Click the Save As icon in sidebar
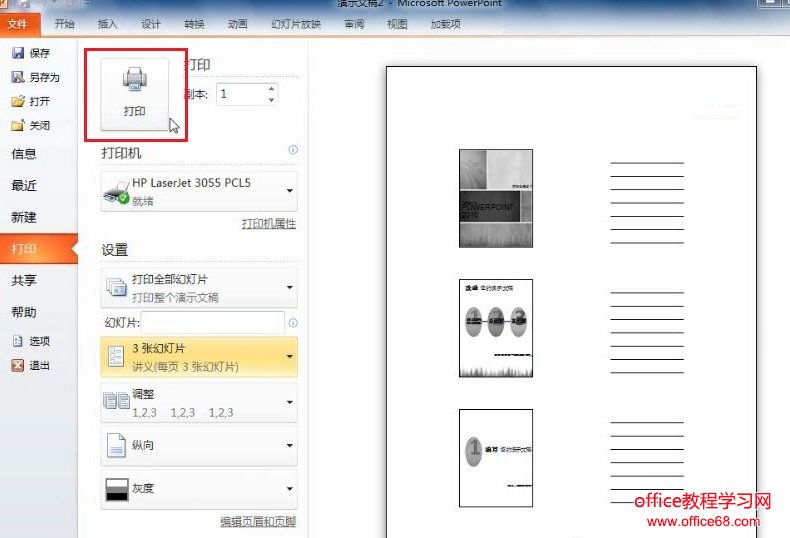Image resolution: width=790 pixels, height=538 pixels. [18, 77]
